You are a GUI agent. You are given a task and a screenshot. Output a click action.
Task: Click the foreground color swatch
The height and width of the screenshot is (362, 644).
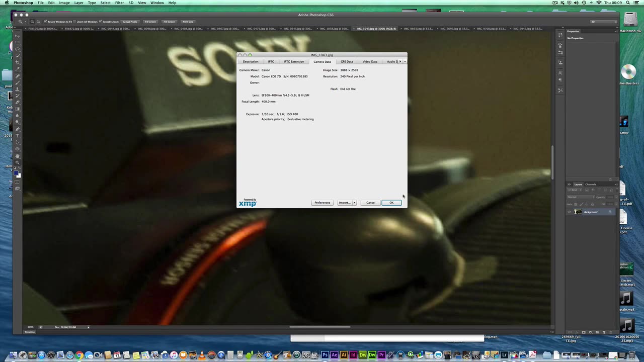(x=15, y=173)
